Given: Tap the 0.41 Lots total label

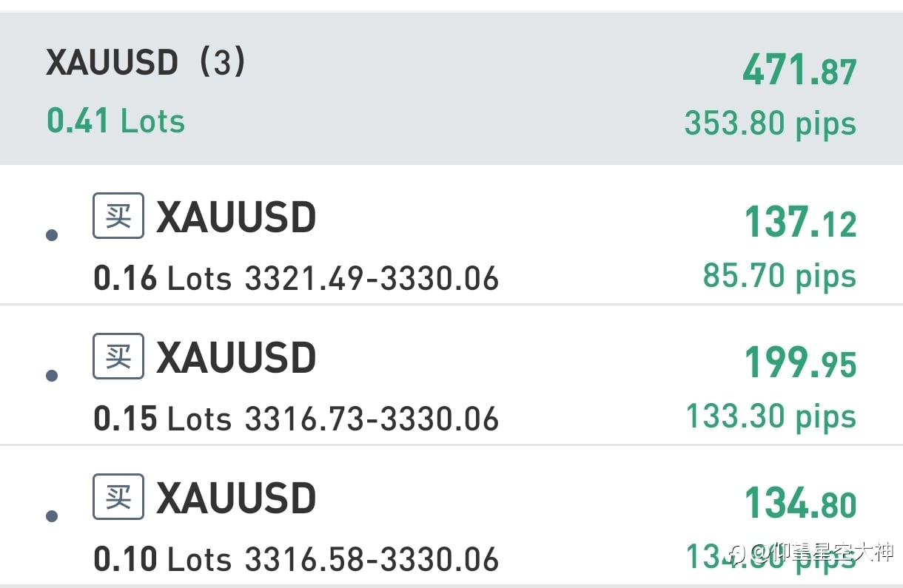Looking at the screenshot, I should point(115,121).
